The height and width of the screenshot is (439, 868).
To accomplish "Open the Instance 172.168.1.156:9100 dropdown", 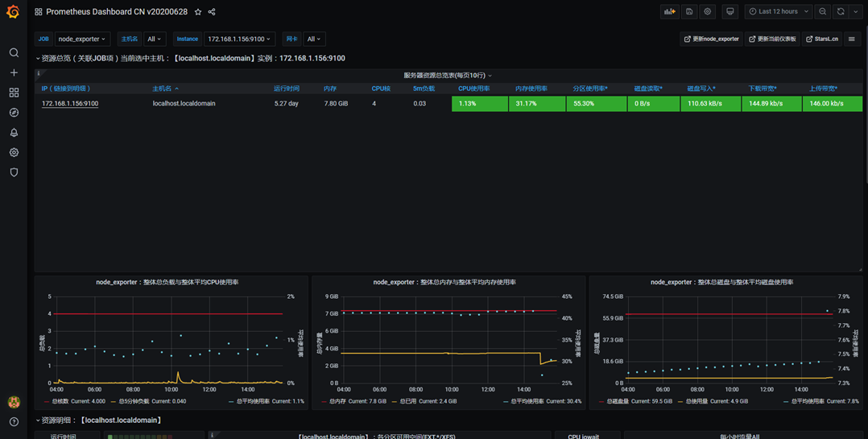I will 239,39.
